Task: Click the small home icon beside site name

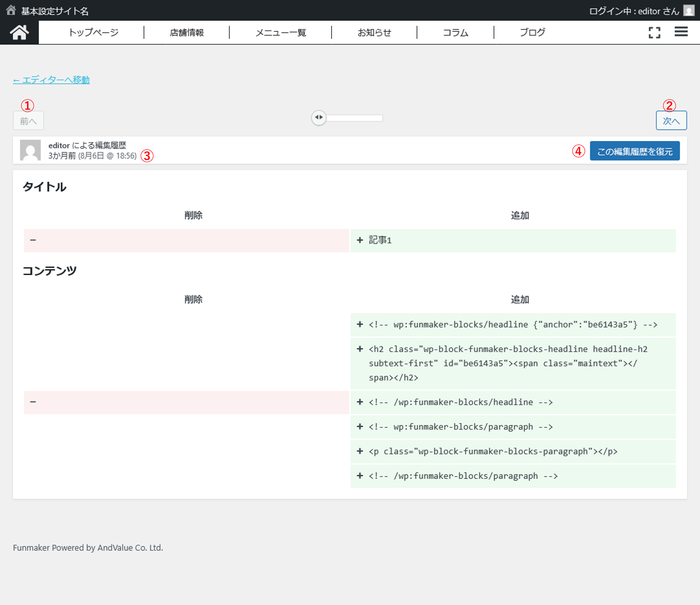Action: [x=11, y=11]
